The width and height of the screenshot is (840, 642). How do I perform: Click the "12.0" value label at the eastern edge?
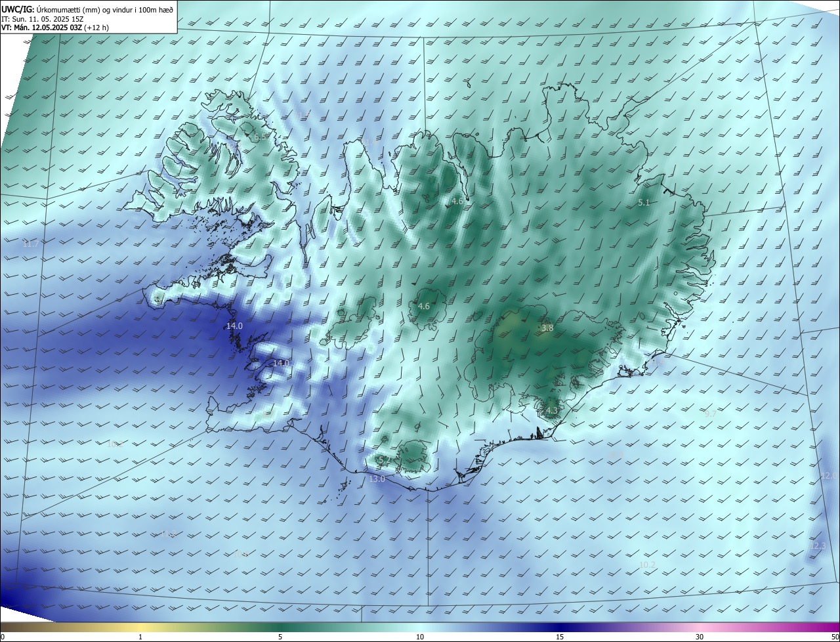828,476
